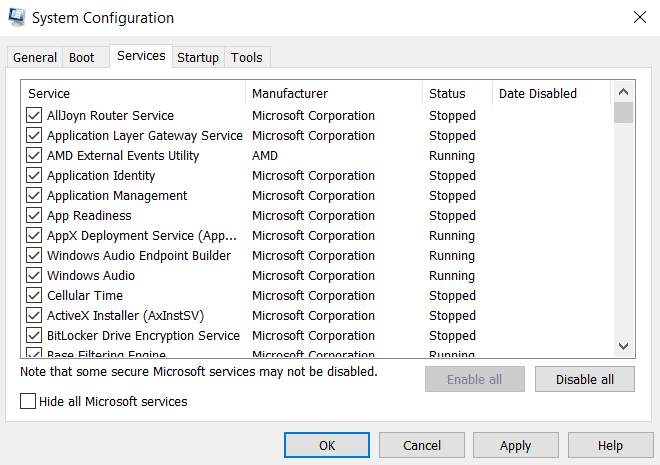Click the scrollbar up arrow
This screenshot has height=465, width=660.
(623, 91)
